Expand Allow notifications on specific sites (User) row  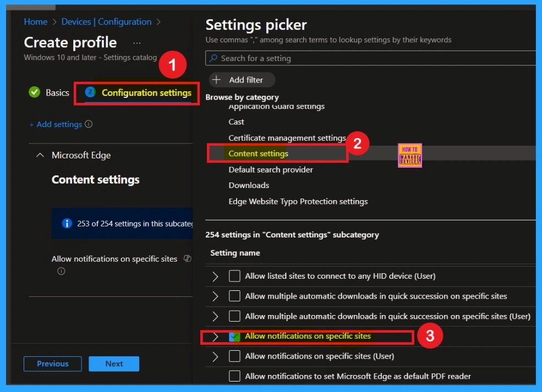click(215, 356)
